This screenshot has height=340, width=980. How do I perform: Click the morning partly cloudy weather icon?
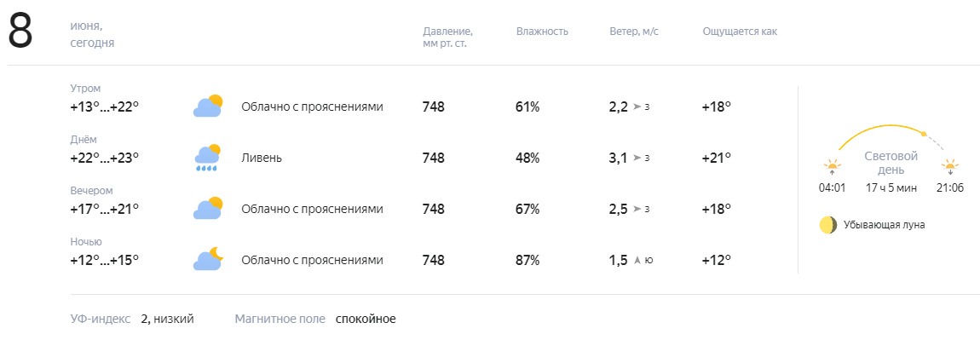coord(208,107)
